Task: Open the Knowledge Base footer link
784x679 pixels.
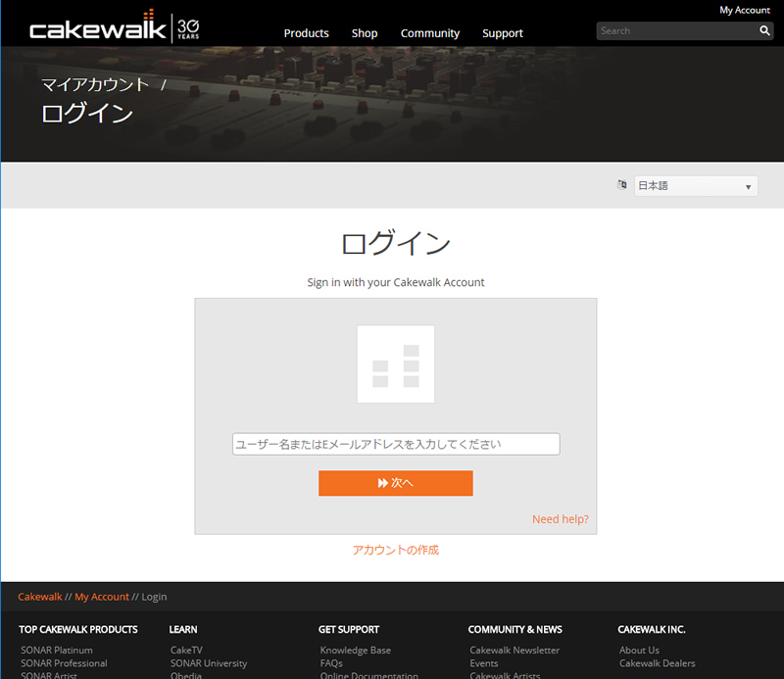Action: (356, 650)
